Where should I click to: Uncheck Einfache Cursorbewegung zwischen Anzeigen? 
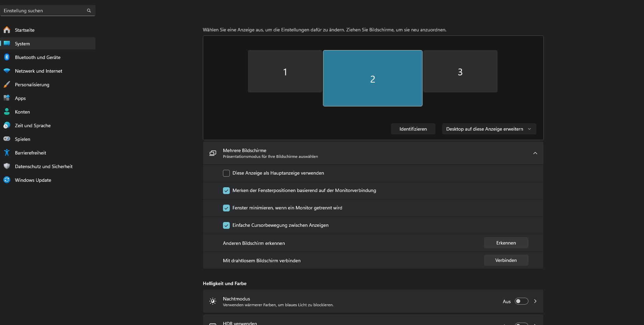point(226,225)
